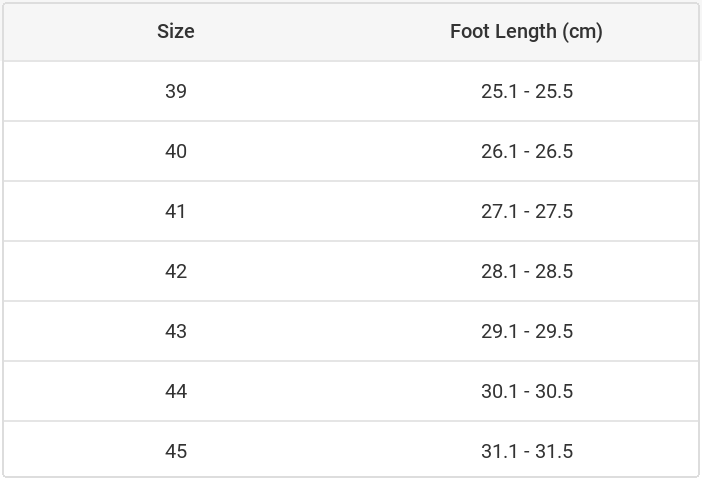Highlight the table row for size 39
702x480 pixels.
350,91
